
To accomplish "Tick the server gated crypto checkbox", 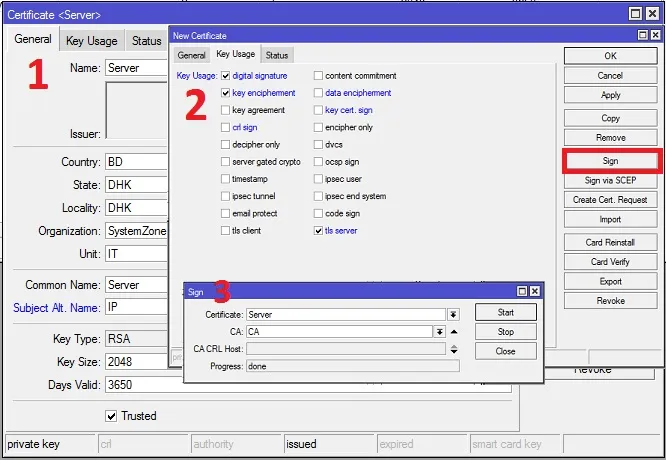I will coord(226,161).
